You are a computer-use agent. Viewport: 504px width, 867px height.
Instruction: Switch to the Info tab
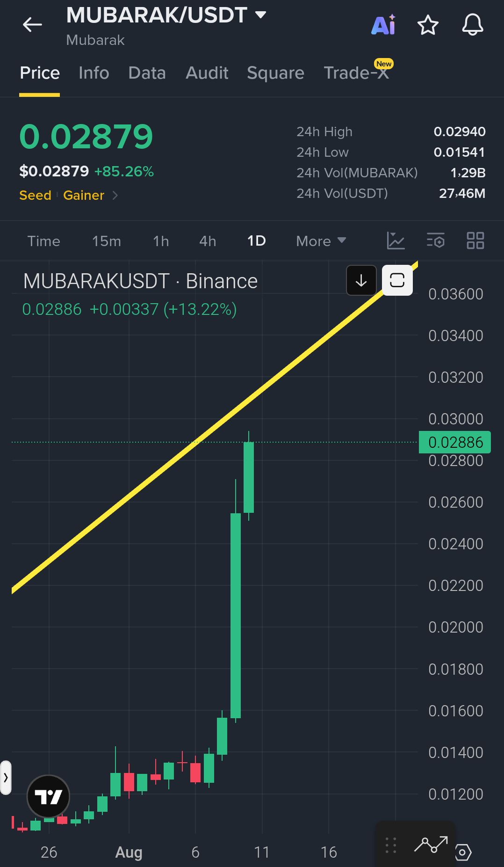click(x=94, y=73)
